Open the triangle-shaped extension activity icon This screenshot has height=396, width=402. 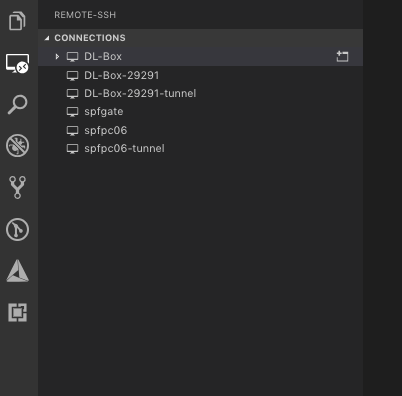tap(17, 271)
